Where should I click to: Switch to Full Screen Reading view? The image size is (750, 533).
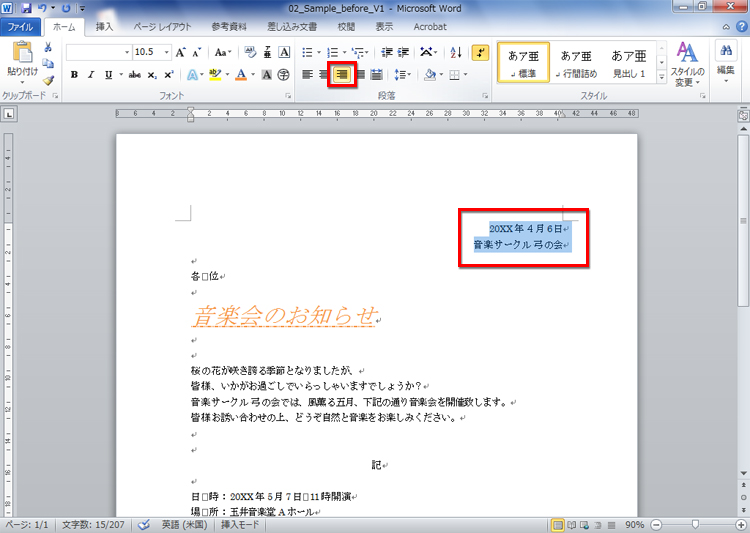[571, 525]
